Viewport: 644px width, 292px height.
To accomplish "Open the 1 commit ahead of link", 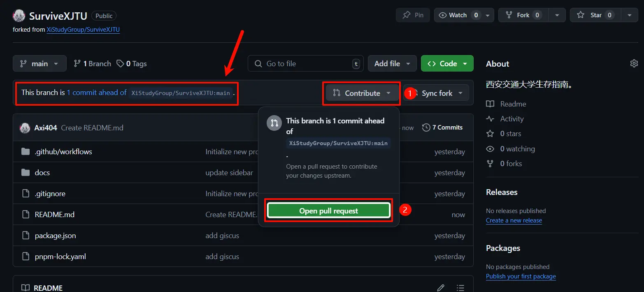I will tap(97, 93).
